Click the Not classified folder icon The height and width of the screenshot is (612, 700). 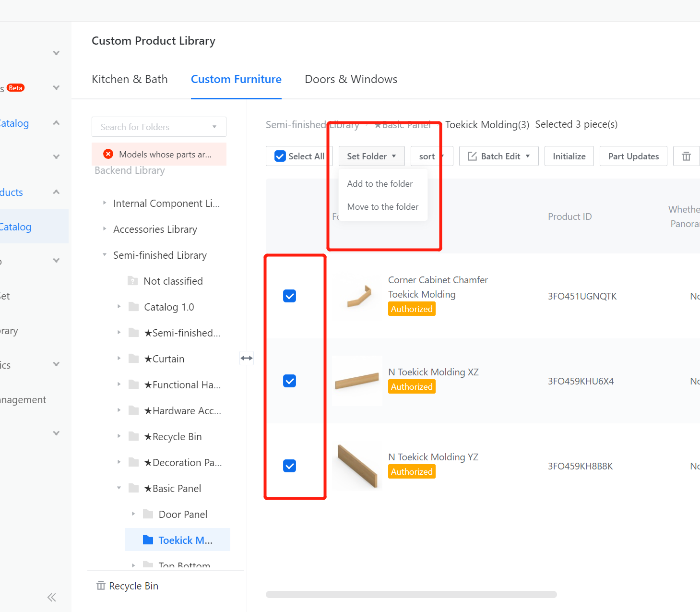(x=133, y=281)
